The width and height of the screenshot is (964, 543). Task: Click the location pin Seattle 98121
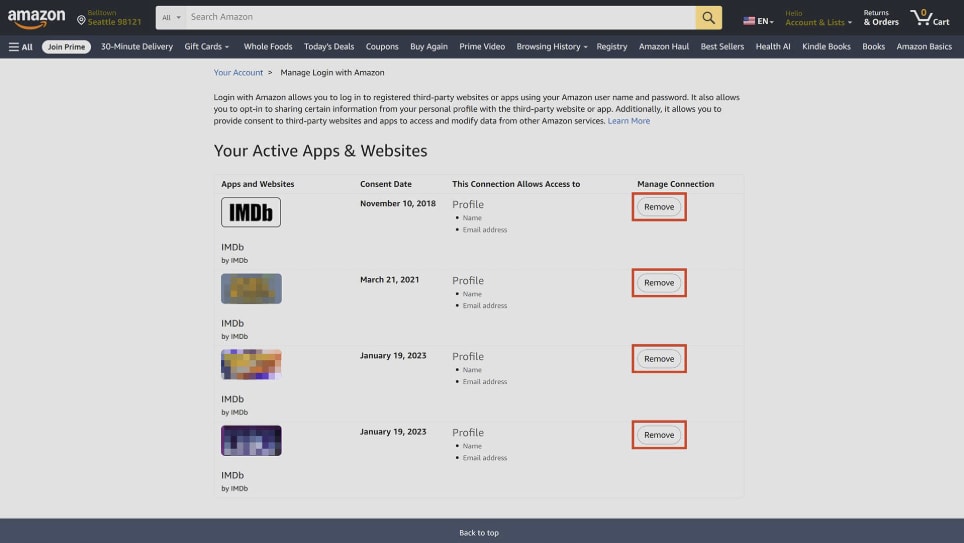[109, 18]
